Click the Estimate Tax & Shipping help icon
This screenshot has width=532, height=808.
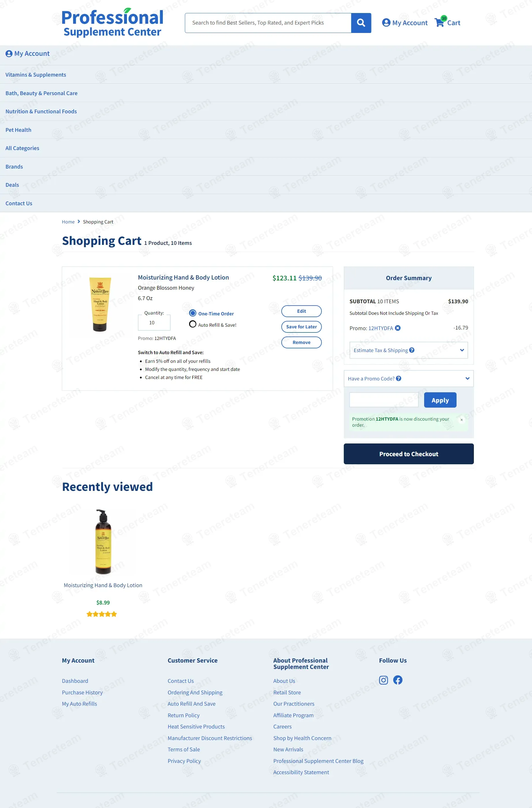point(411,350)
